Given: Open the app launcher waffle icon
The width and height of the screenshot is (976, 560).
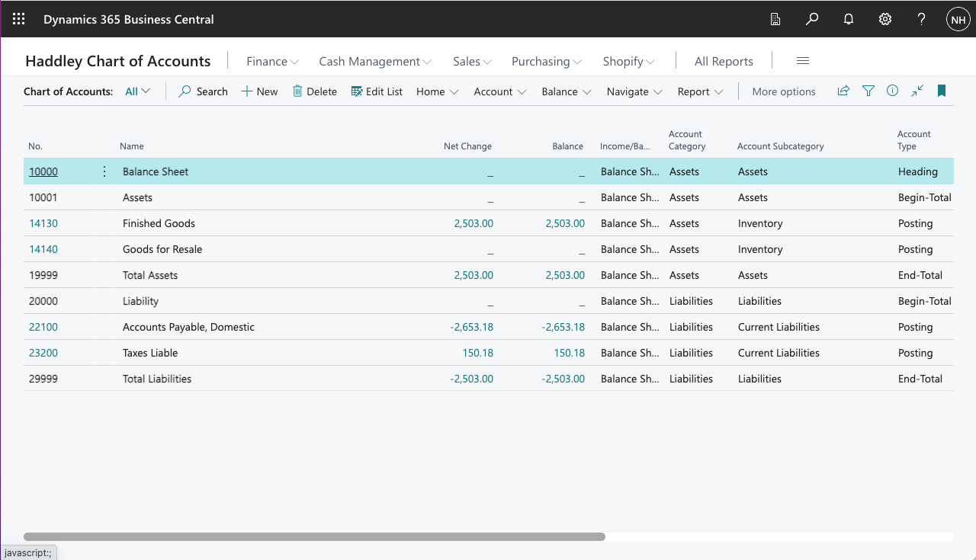Looking at the screenshot, I should (19, 19).
